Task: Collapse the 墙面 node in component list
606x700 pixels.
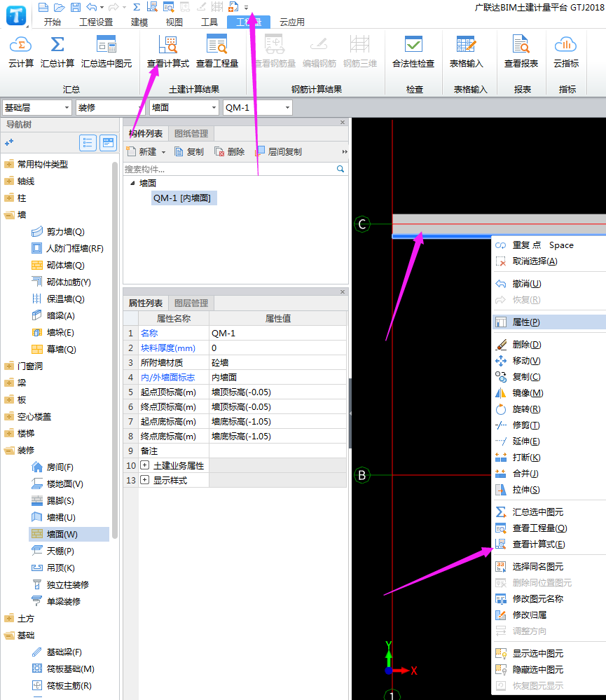Action: coord(132,183)
